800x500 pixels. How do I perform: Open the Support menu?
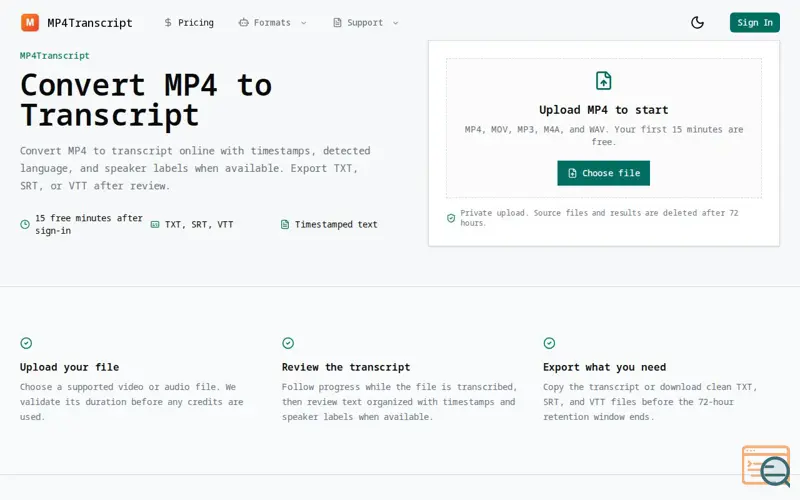365,22
